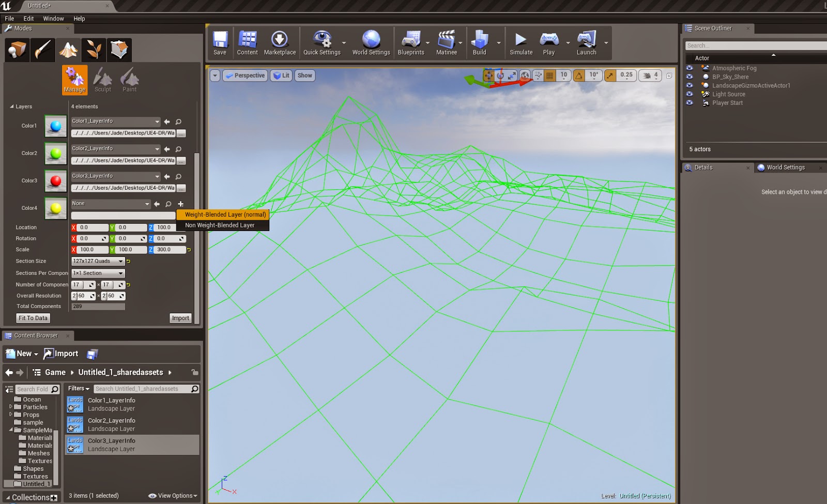Viewport: 827px width, 504px height.
Task: Hide the LandscapeGizmoActiveActor1 actor
Action: 689,86
